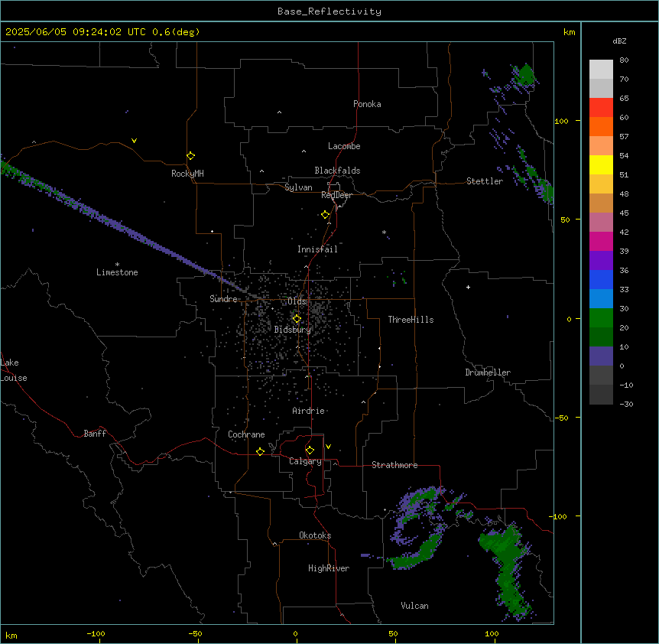
Task: Click the Cochrane town label
Action: (246, 434)
